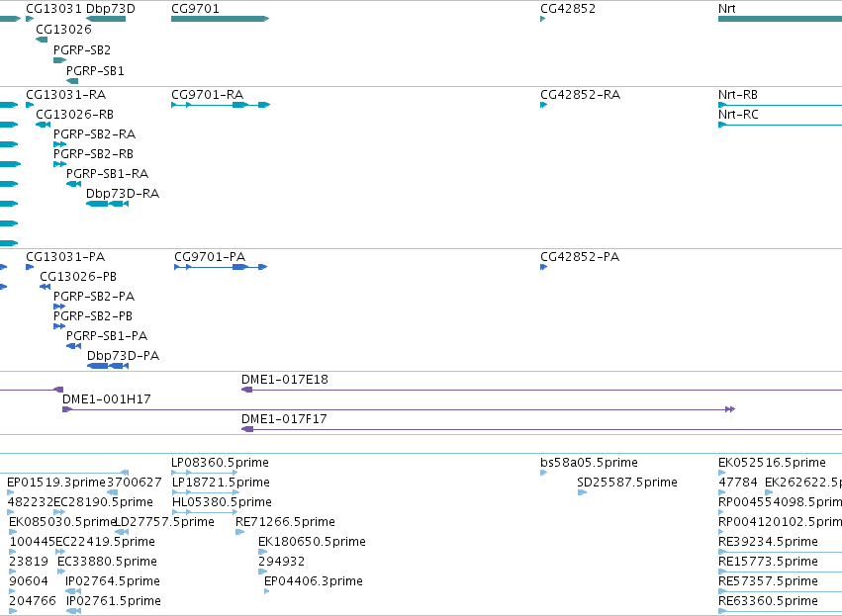Image resolution: width=842 pixels, height=616 pixels.
Task: Select the RE15773.5prime EST label
Action: pos(768,563)
